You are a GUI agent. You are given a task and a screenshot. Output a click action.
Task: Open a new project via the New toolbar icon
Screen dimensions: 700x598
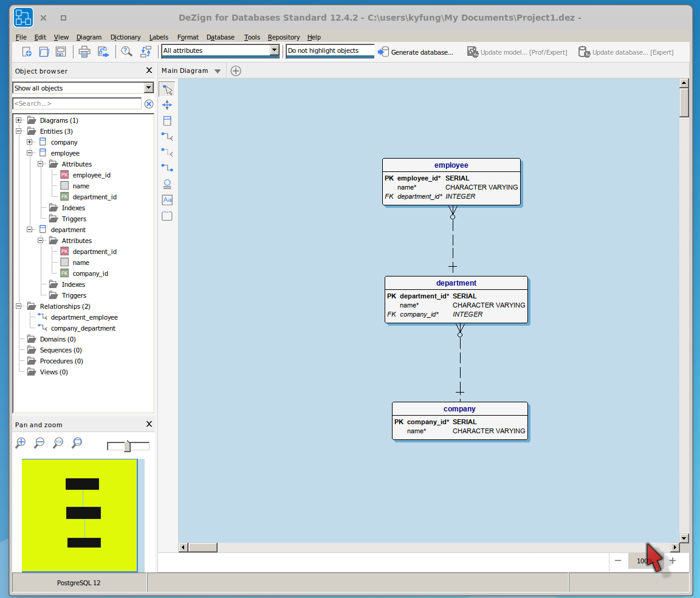pyautogui.click(x=27, y=52)
